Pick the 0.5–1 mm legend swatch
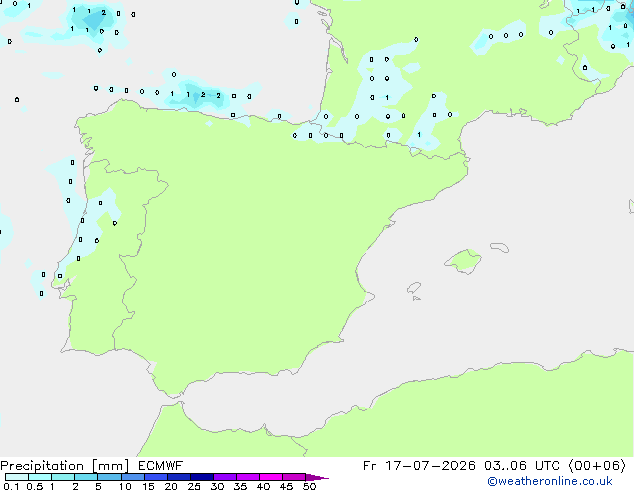This screenshot has width=634, height=490. point(40,477)
